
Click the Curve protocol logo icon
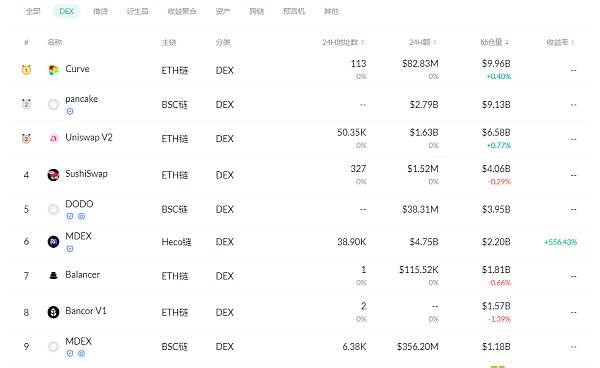[x=54, y=70]
